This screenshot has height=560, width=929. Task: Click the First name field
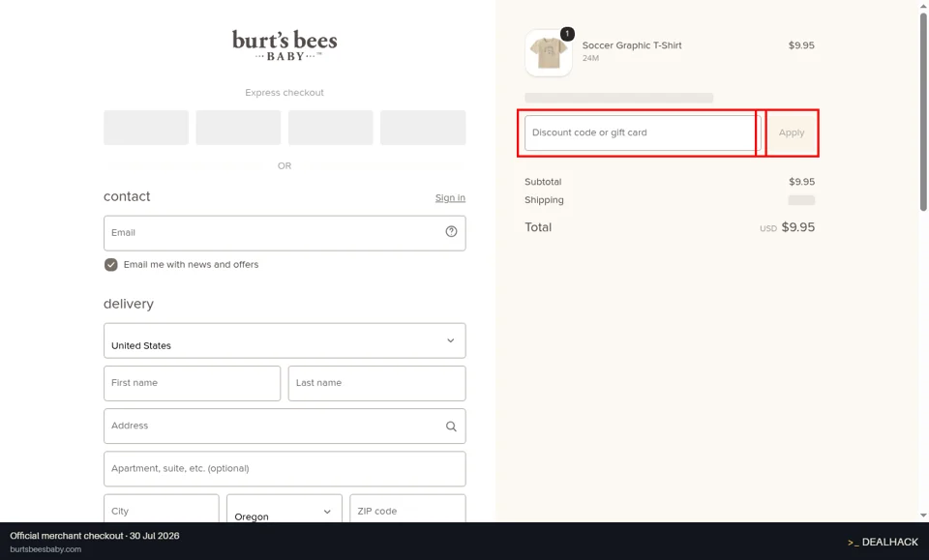[x=192, y=383]
